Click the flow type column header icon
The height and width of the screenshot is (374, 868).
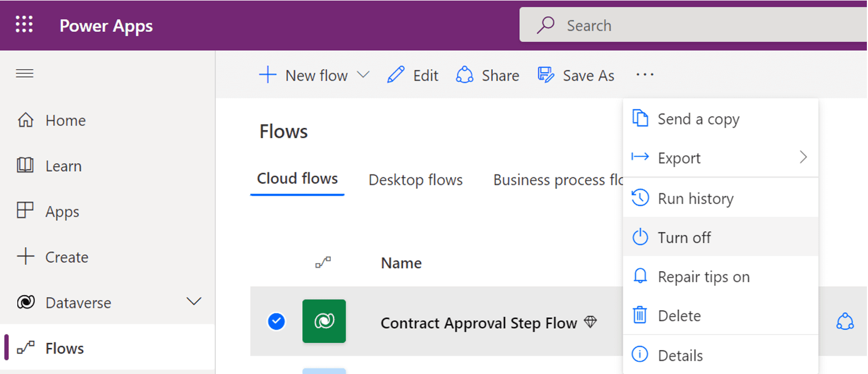(x=323, y=262)
